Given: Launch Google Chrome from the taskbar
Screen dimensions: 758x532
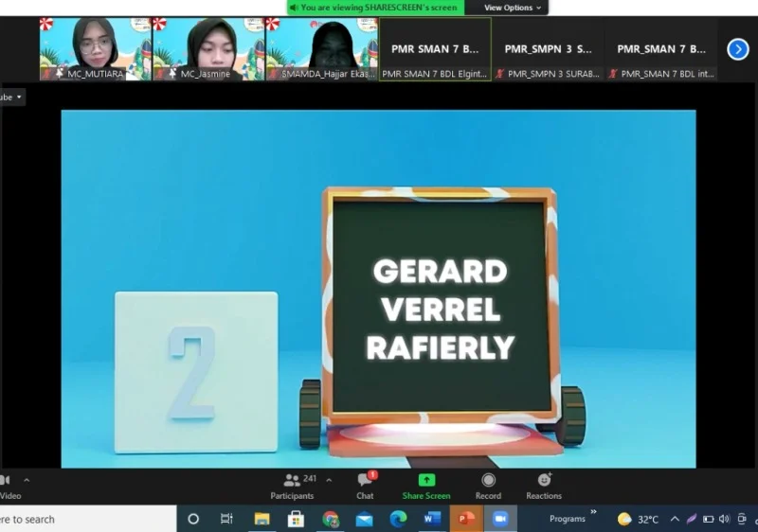Looking at the screenshot, I should coord(331,519).
